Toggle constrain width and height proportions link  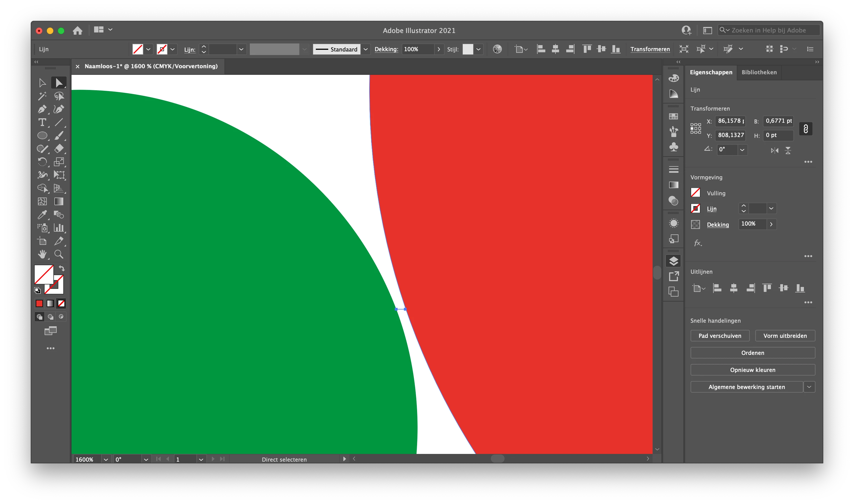click(x=806, y=129)
